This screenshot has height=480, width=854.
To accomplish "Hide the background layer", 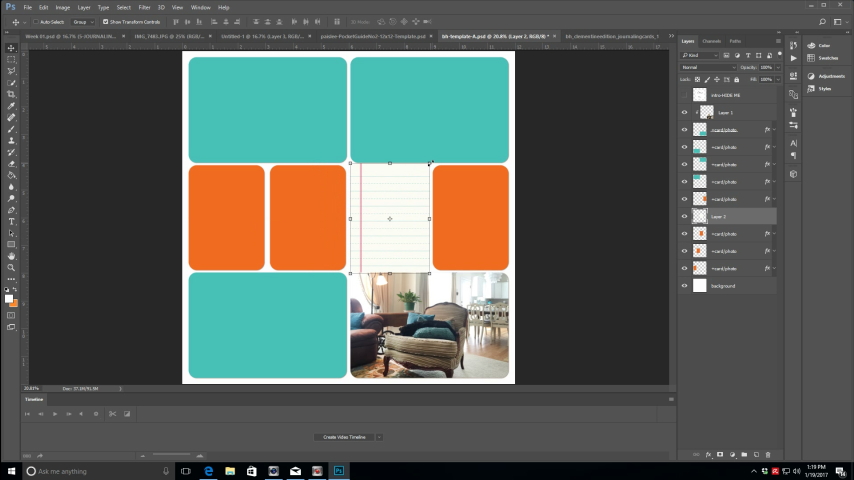I will tap(685, 285).
